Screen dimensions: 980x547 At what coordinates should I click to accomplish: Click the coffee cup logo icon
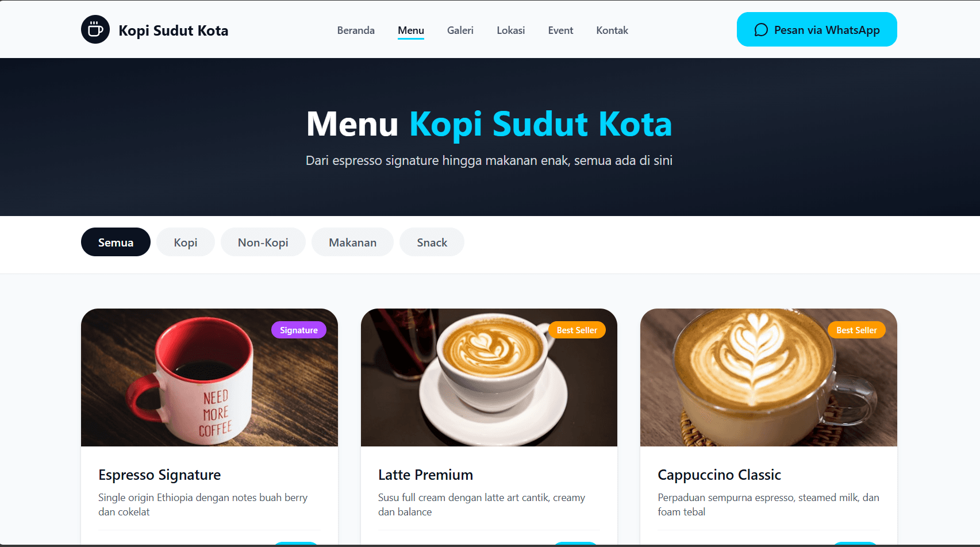point(95,29)
